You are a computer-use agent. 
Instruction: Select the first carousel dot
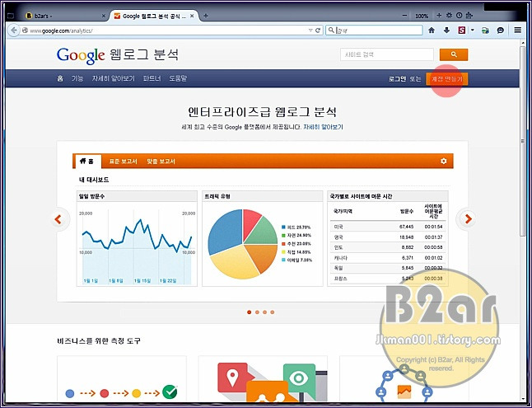point(250,312)
